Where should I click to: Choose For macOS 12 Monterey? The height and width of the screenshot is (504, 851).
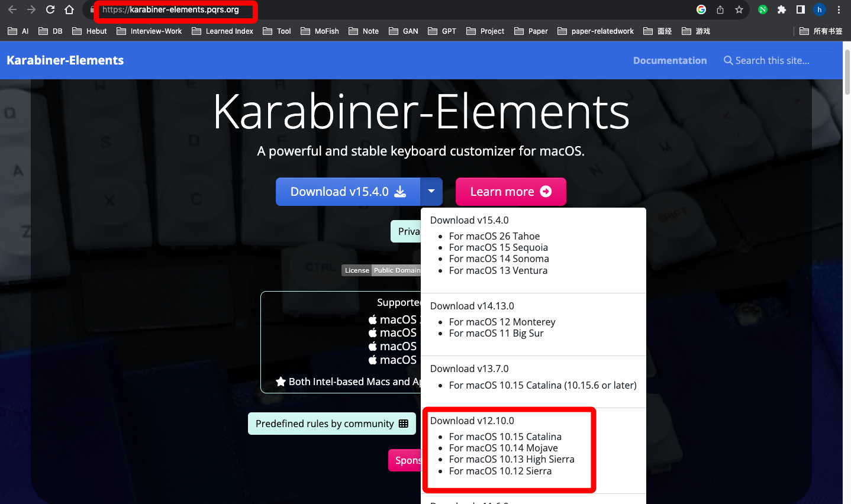(x=502, y=322)
